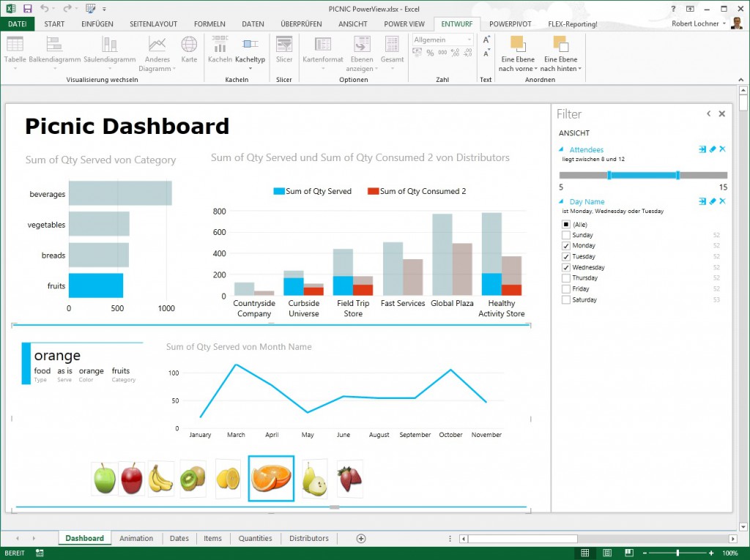This screenshot has width=750, height=560.
Task: Click the Gesamt icon in Optionen group
Action: (392, 51)
